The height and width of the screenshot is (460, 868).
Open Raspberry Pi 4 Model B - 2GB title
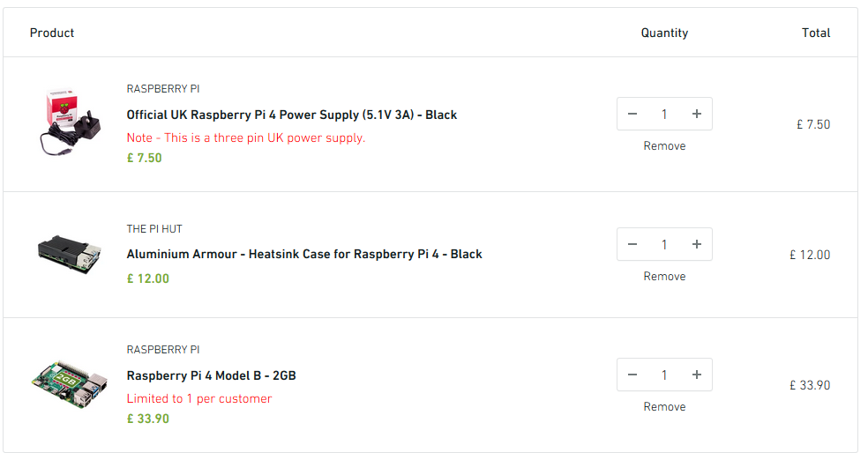coord(211,375)
